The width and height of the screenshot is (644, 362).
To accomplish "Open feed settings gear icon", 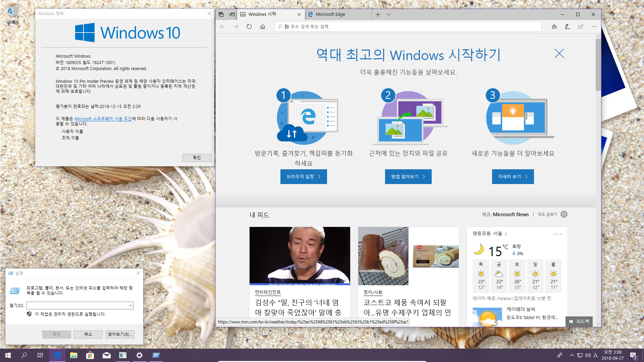I will click(x=564, y=214).
